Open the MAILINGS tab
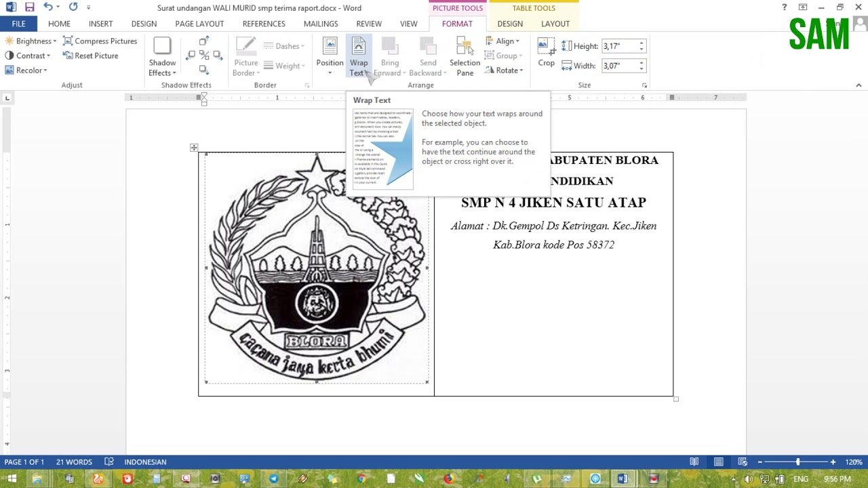The height and width of the screenshot is (488, 868). click(x=321, y=24)
